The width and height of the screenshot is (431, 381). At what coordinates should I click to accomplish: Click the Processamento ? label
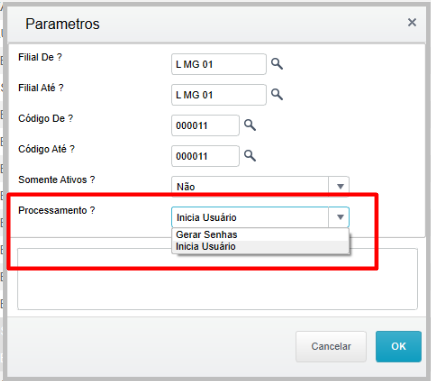[56, 210]
